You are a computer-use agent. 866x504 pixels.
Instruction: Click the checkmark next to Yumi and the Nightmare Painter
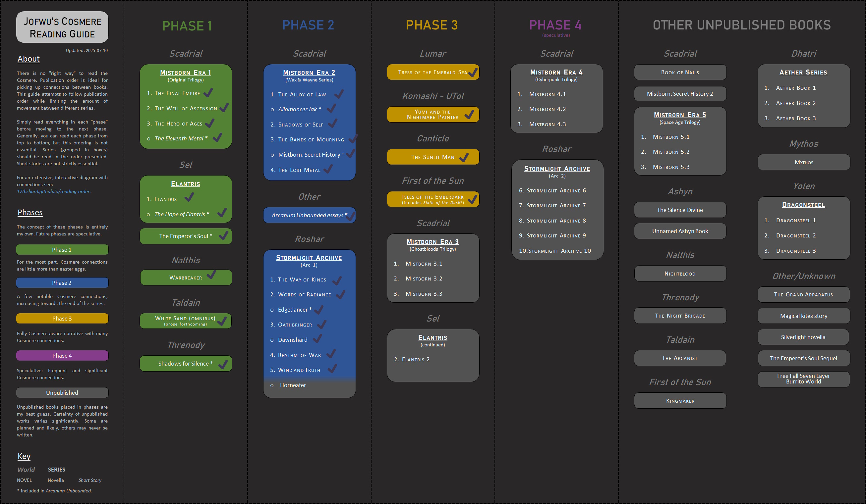[x=469, y=115]
